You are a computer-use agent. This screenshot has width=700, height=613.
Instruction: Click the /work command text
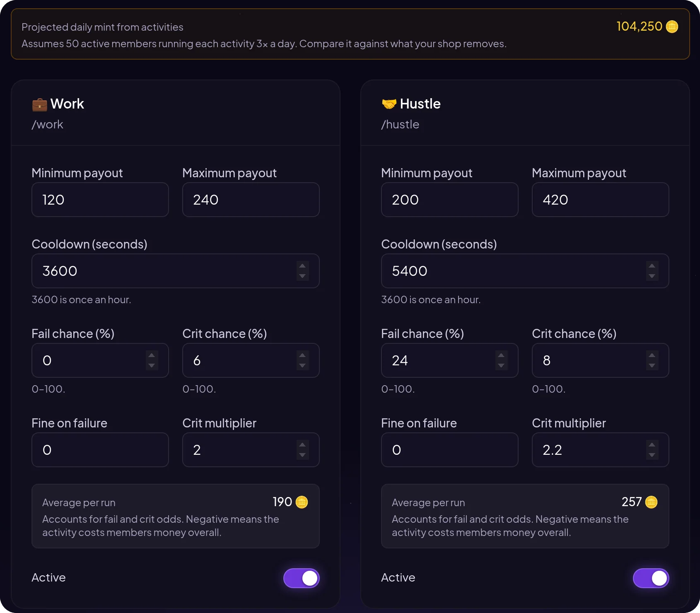click(48, 125)
